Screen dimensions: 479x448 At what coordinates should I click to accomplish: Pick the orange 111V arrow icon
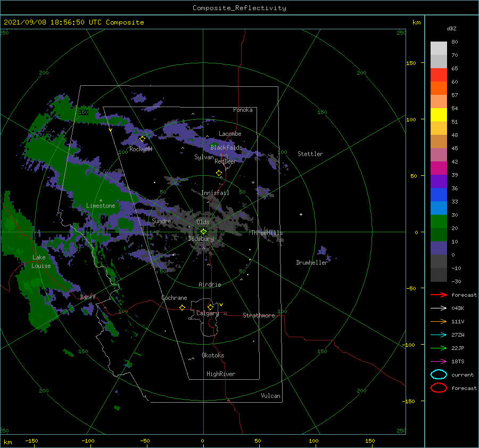pyautogui.click(x=439, y=321)
